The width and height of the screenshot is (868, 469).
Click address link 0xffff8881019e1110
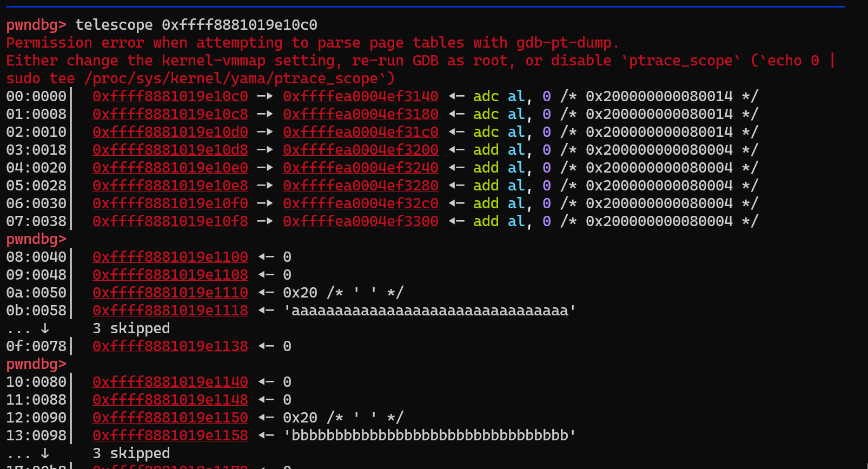[x=170, y=293]
